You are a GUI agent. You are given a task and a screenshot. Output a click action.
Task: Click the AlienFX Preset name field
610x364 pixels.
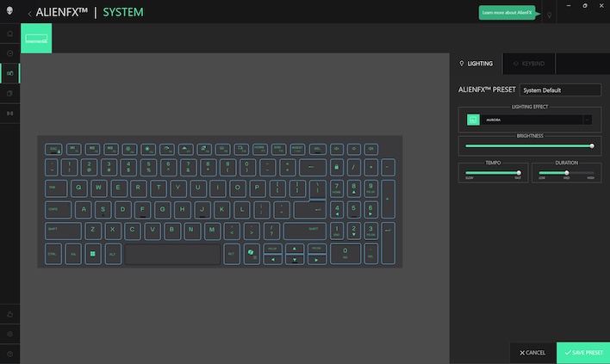(x=560, y=89)
